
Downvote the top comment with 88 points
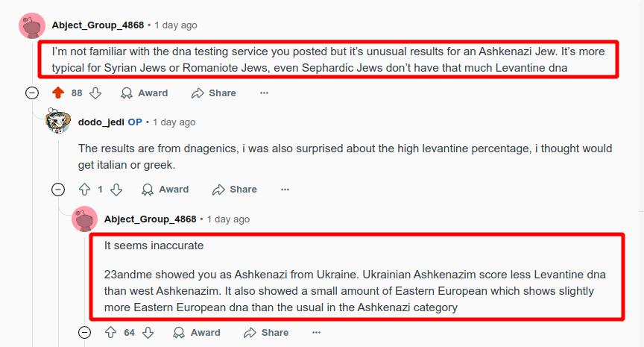(x=95, y=93)
